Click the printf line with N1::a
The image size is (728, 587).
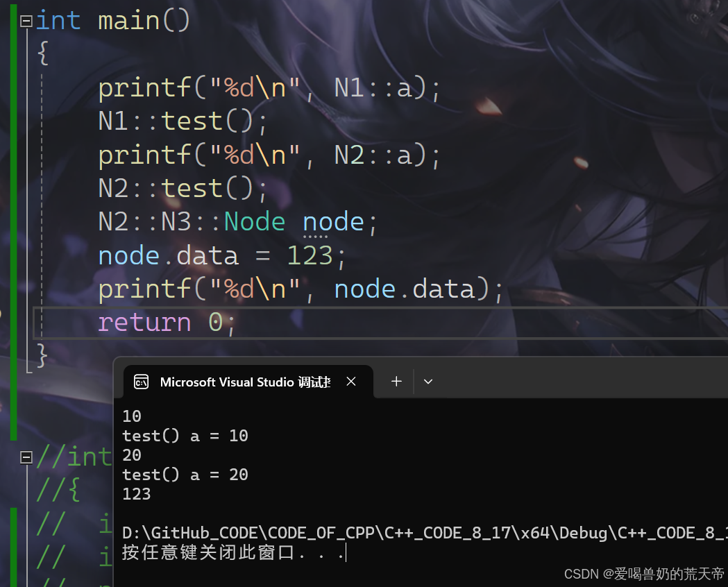click(269, 87)
